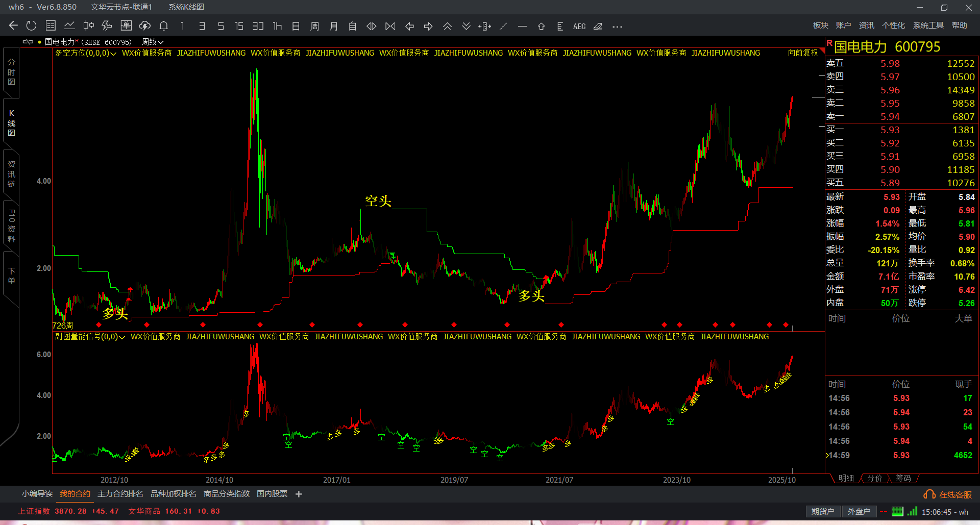Image resolution: width=980 pixels, height=525 pixels.
Task: Select the up arrow annotation tool
Action: pos(541,26)
